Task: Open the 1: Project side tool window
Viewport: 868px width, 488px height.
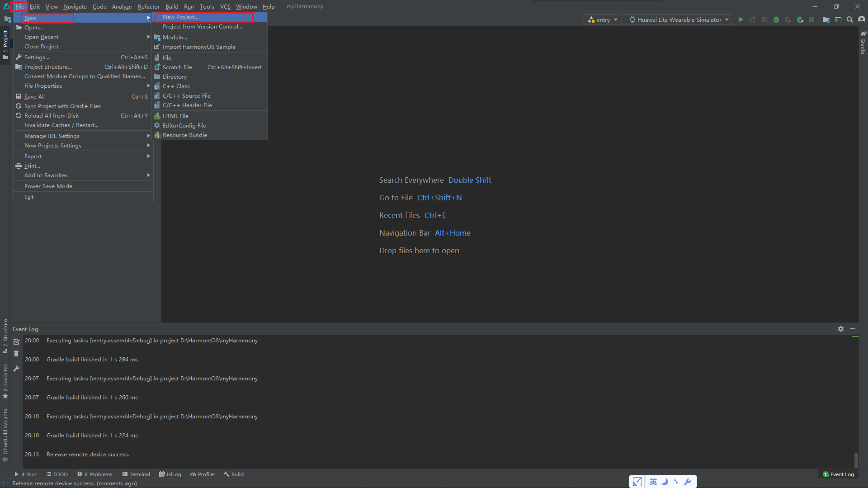Action: point(5,45)
